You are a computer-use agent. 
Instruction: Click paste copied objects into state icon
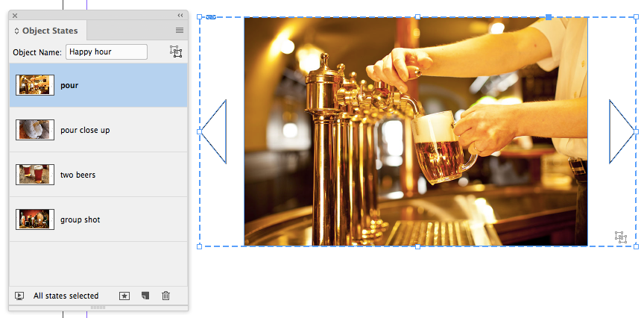pos(124,296)
